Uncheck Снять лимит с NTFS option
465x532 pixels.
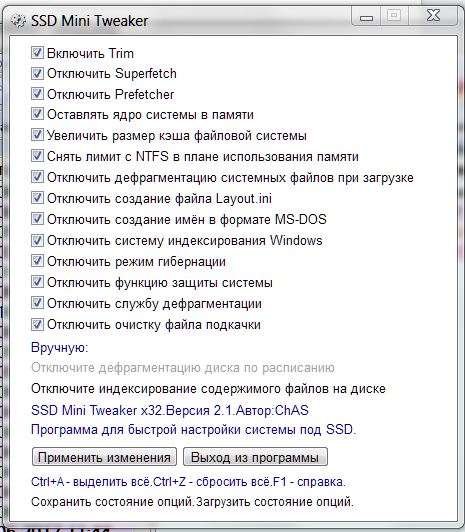tap(37, 156)
